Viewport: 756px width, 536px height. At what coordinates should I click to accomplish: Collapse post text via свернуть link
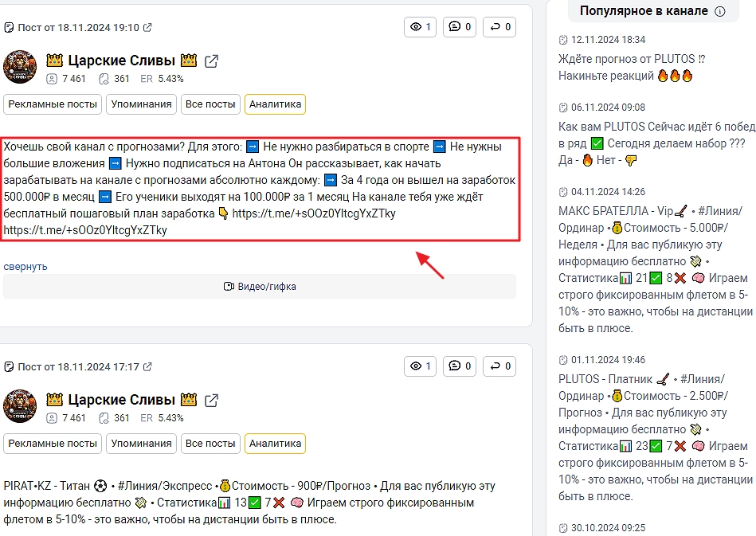24,266
